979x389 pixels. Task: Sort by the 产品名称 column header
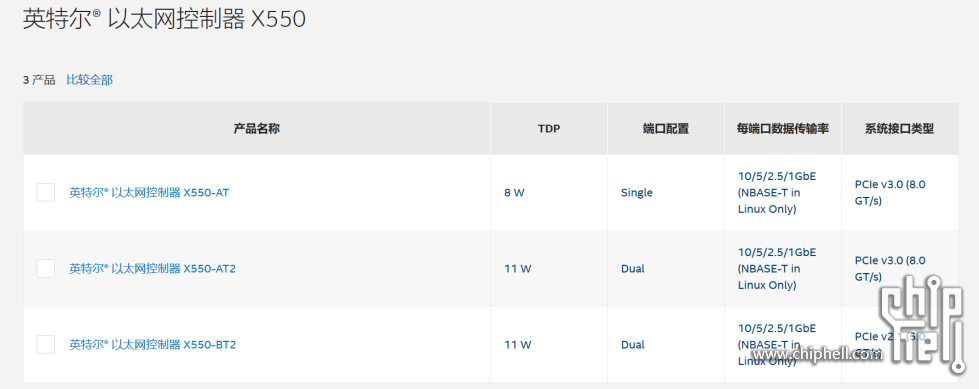click(x=257, y=129)
